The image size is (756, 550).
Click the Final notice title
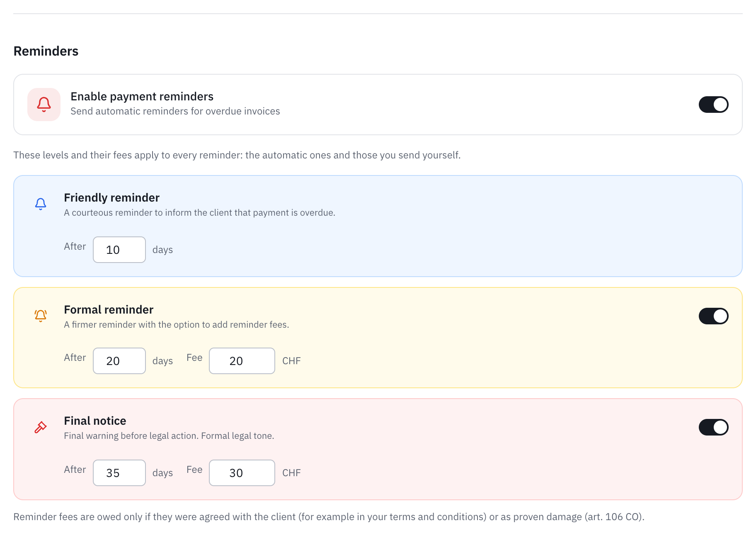coord(95,421)
